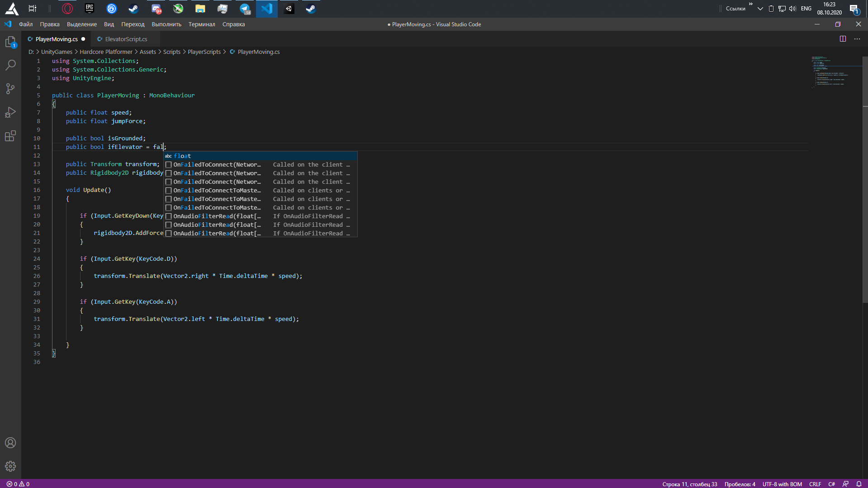This screenshot has width=868, height=488.
Task: Click the code minimap preview
Action: (836, 72)
